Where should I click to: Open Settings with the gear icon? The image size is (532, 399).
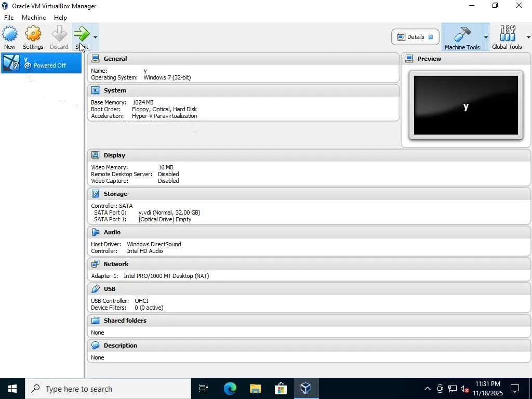pyautogui.click(x=33, y=34)
